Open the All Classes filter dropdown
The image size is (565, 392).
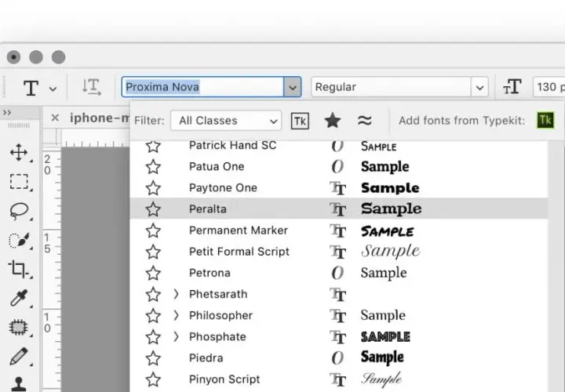click(x=226, y=121)
